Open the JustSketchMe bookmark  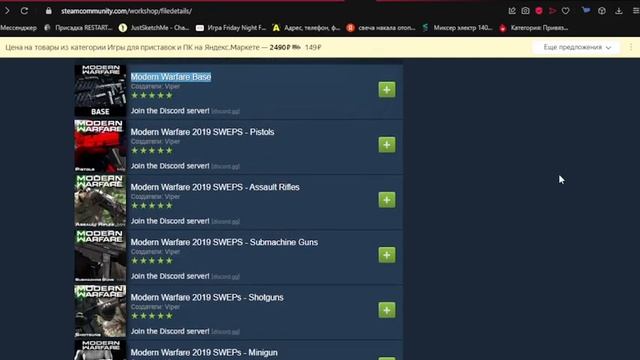click(154, 28)
